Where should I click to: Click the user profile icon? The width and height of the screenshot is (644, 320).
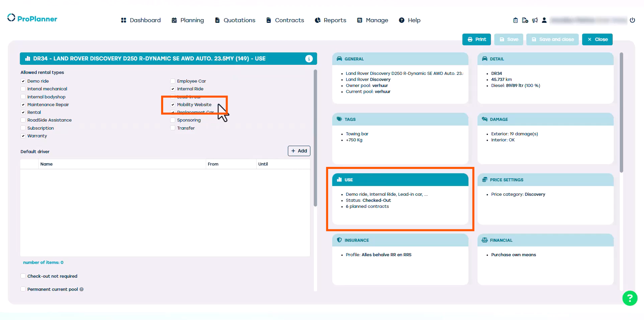click(x=544, y=20)
